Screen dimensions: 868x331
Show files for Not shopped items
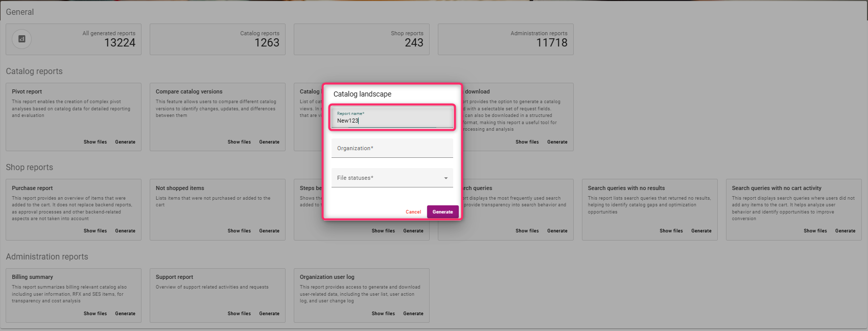coord(239,231)
